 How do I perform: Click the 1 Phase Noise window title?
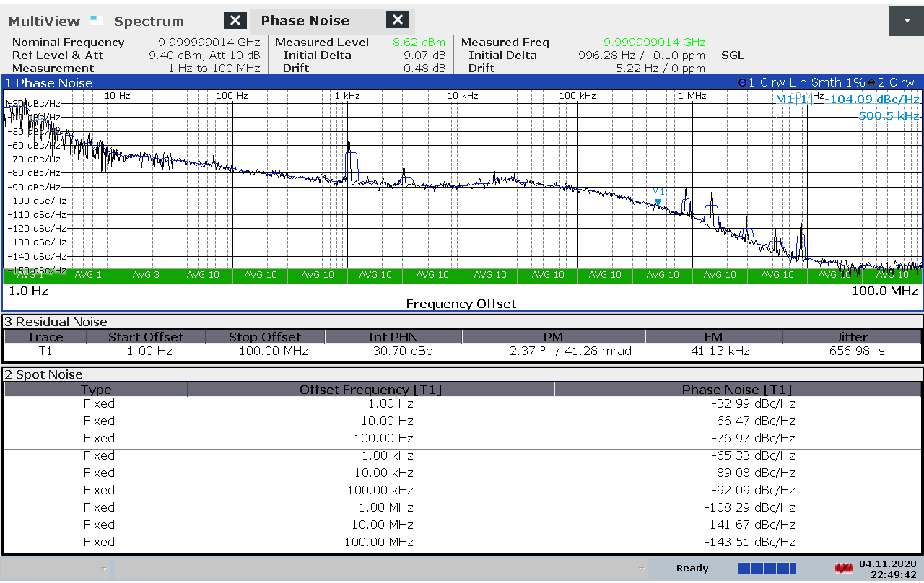(x=49, y=83)
